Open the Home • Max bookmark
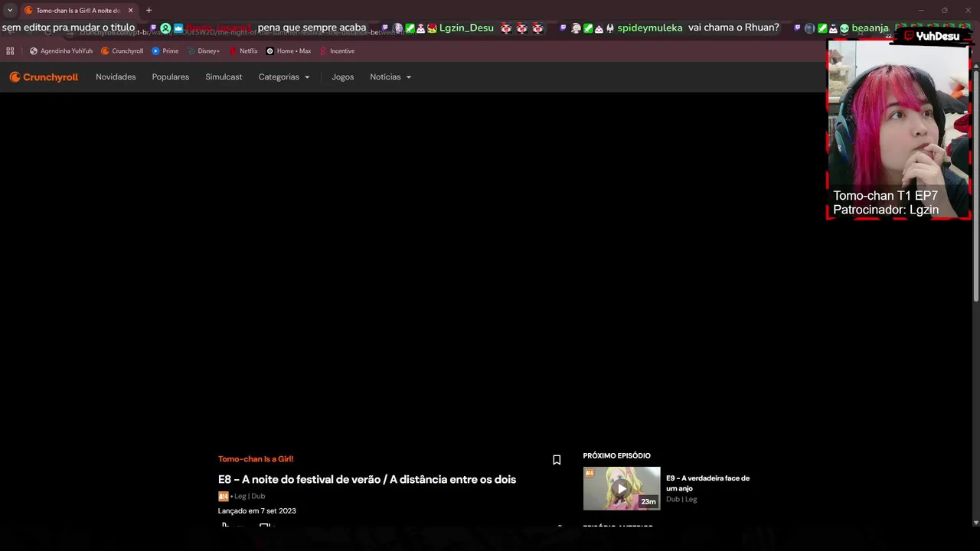Viewport: 980px width, 551px height. click(288, 51)
